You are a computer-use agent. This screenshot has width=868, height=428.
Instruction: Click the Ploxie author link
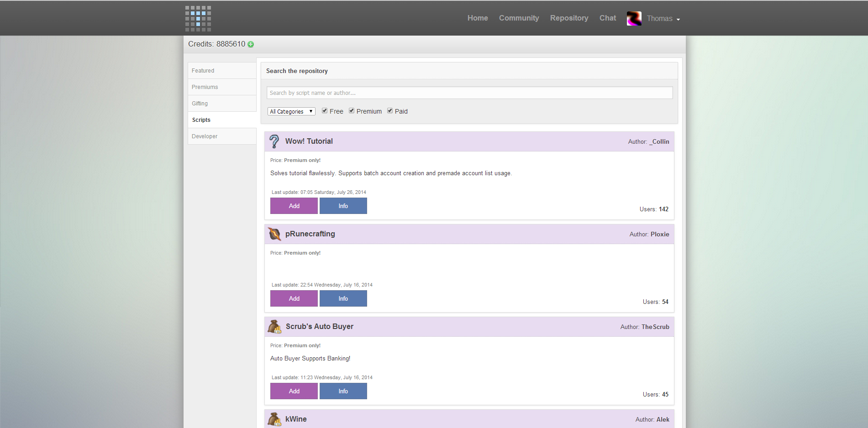pos(660,234)
